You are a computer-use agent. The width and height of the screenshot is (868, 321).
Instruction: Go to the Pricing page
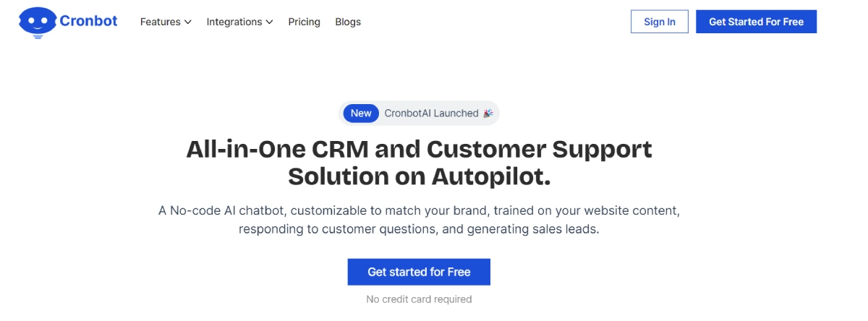click(x=304, y=22)
